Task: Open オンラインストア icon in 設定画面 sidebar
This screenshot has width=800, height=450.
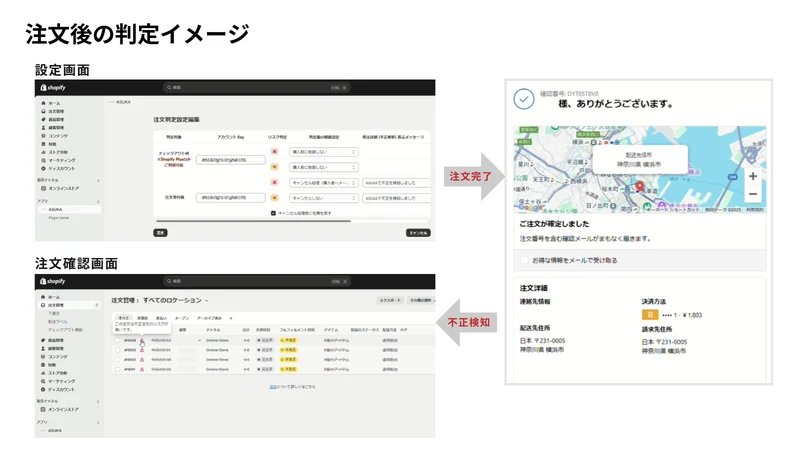Action: coord(43,188)
